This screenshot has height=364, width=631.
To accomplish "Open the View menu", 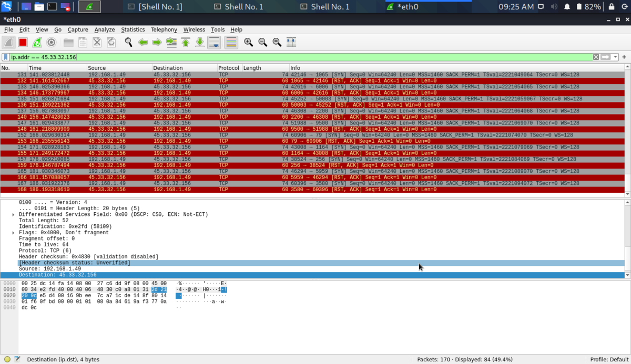I will click(x=42, y=29).
